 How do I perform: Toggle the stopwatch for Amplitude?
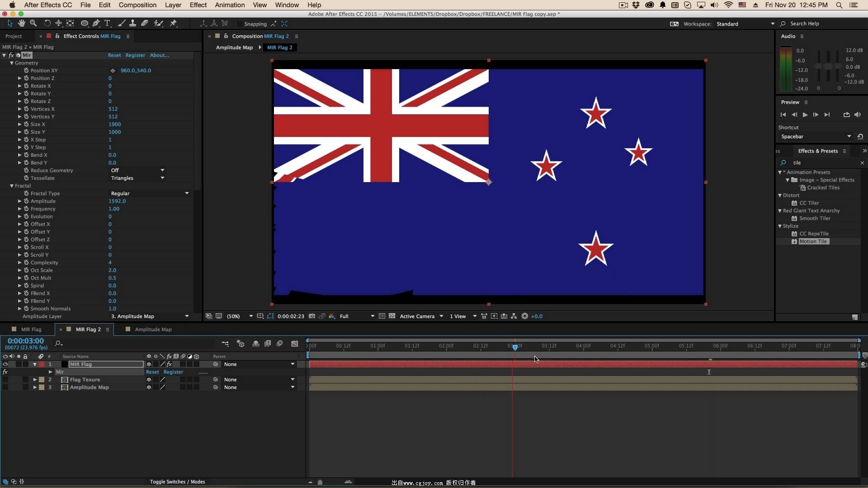[26, 201]
